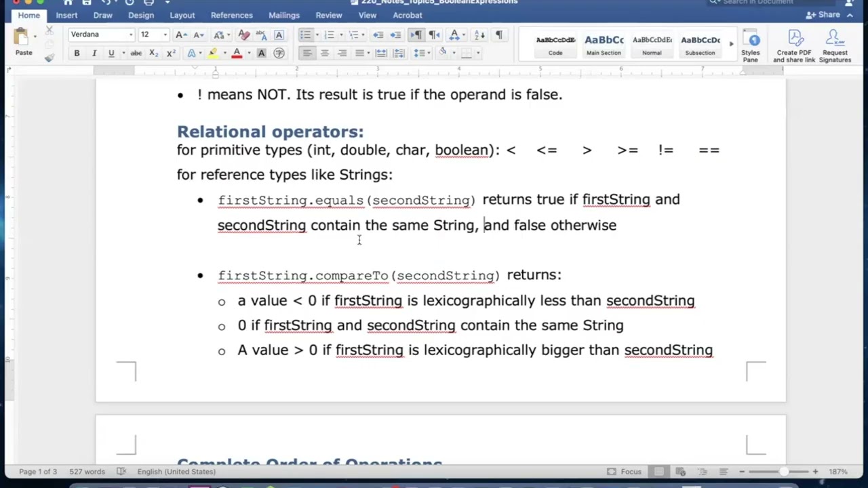Click Page 1 of 3 indicator

pyautogui.click(x=38, y=472)
